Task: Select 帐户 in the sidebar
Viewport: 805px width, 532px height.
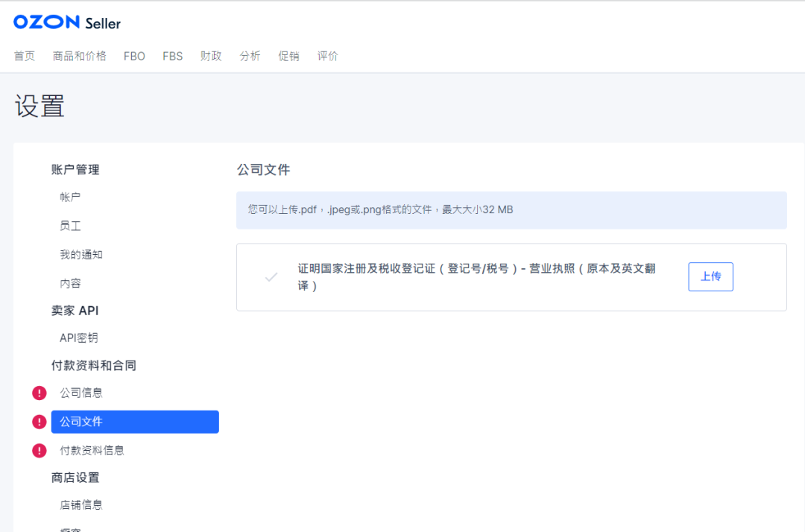Action: [x=69, y=197]
